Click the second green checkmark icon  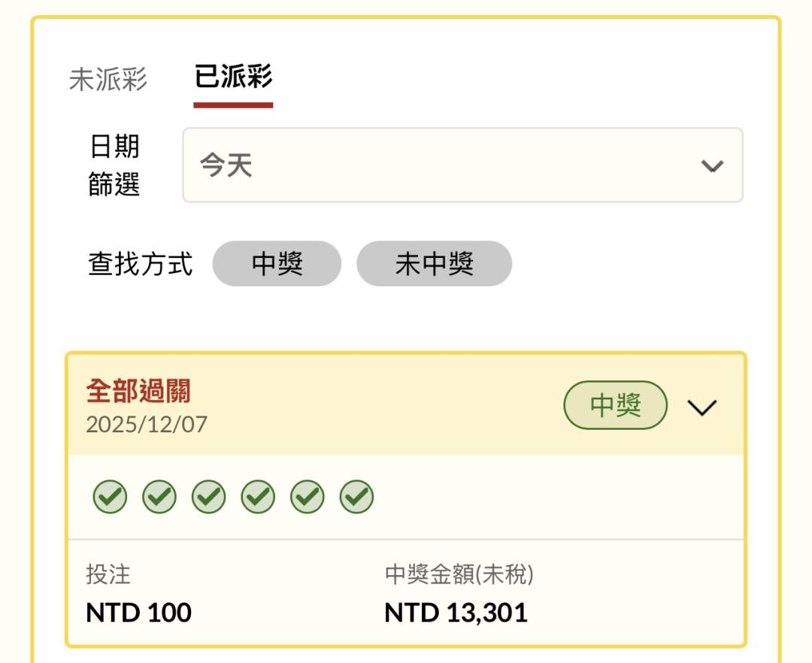click(159, 497)
